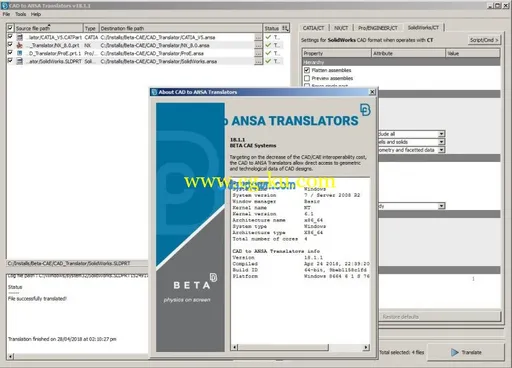Sort by Type column header

pyautogui.click(x=91, y=28)
